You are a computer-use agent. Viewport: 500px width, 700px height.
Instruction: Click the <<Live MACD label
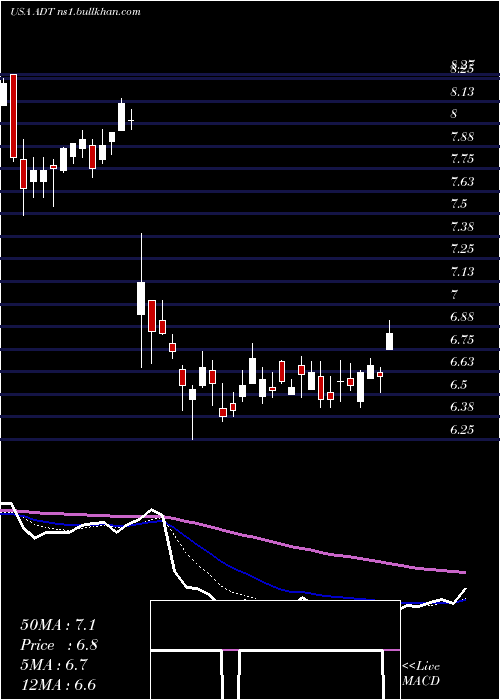pos(421,673)
